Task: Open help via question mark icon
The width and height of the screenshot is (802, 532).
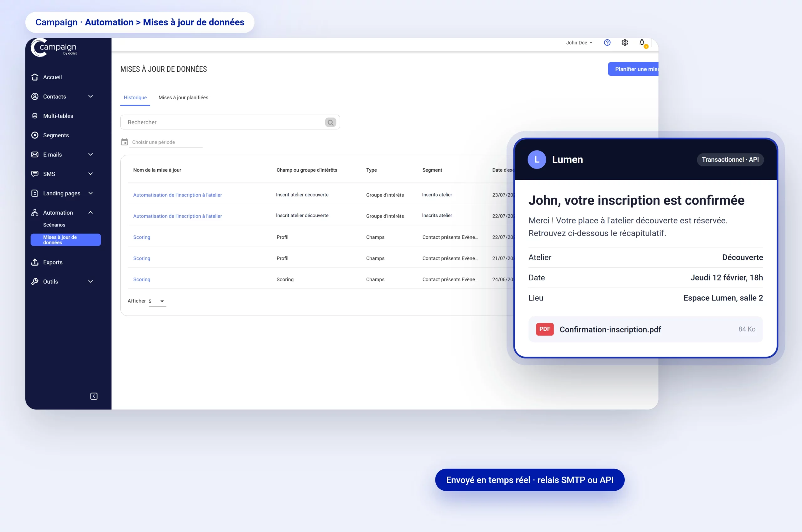Action: coord(607,42)
